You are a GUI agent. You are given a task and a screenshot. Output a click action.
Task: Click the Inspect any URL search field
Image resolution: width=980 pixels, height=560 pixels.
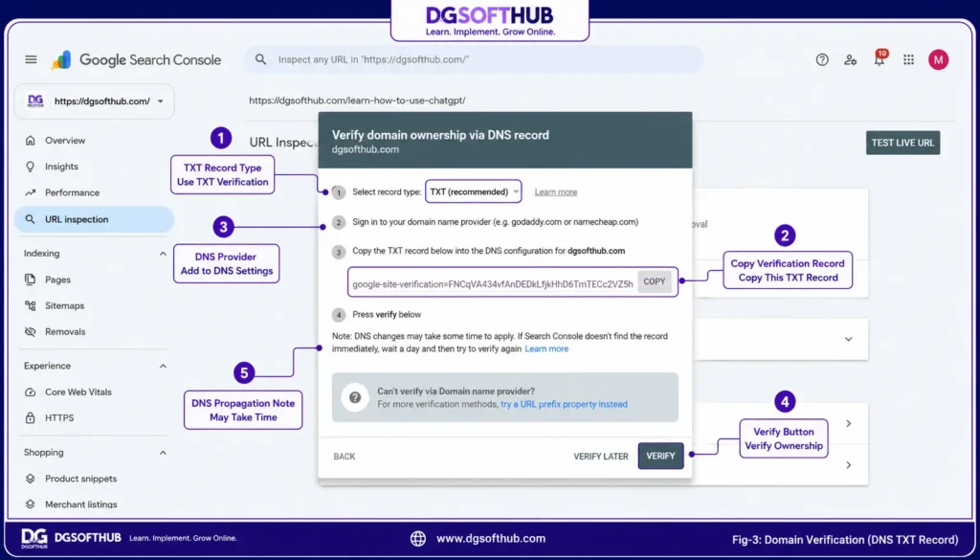[474, 59]
